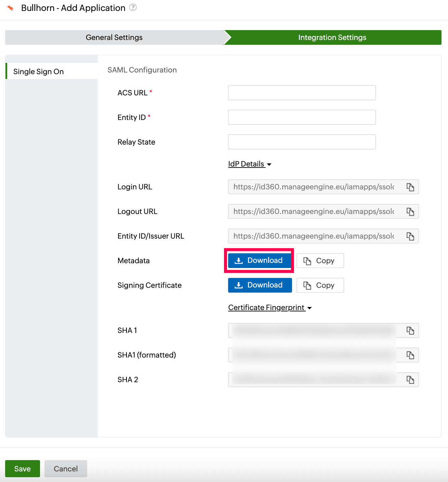
Task: Download the Metadata file
Action: pyautogui.click(x=260, y=260)
